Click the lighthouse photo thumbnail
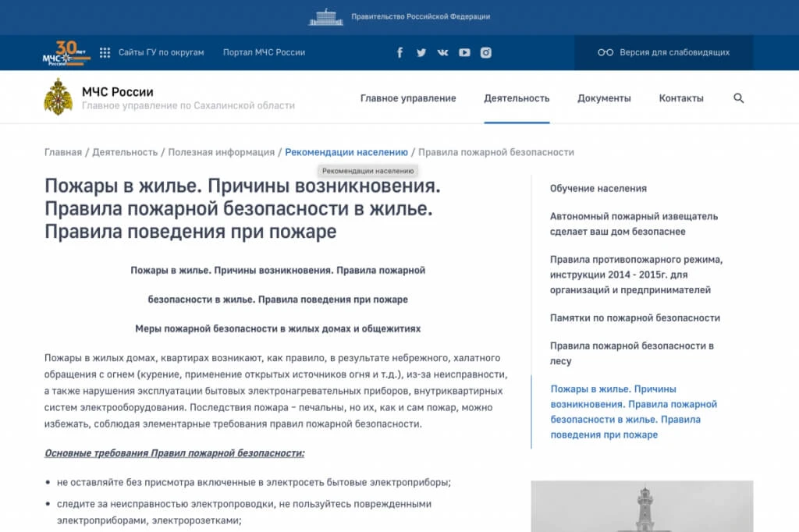Screen dimensions: 799x532 (641, 506)
